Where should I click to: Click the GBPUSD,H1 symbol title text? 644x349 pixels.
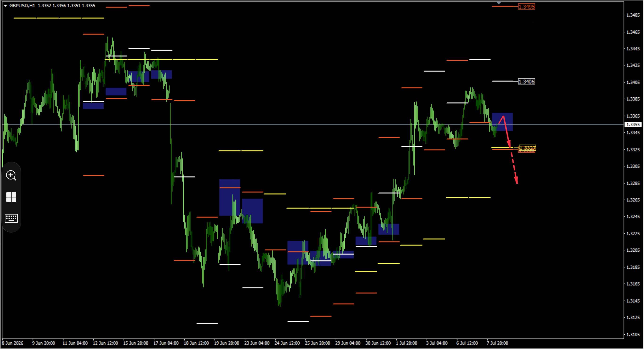pos(22,5)
